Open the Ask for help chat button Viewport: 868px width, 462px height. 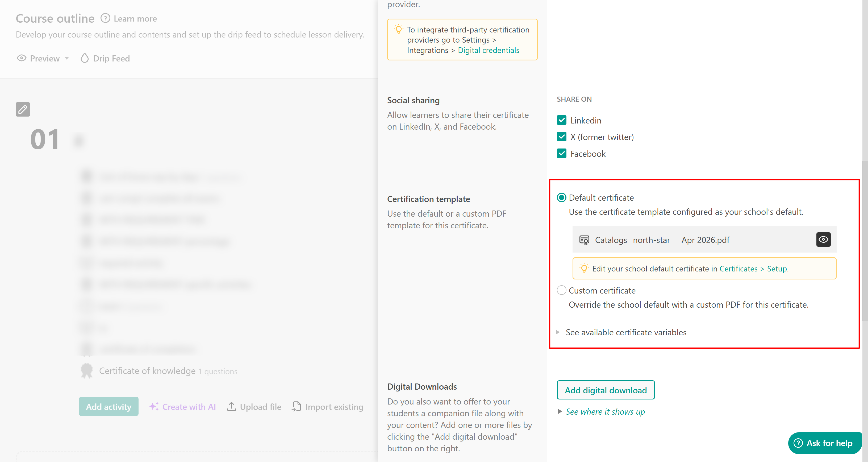pyautogui.click(x=825, y=443)
